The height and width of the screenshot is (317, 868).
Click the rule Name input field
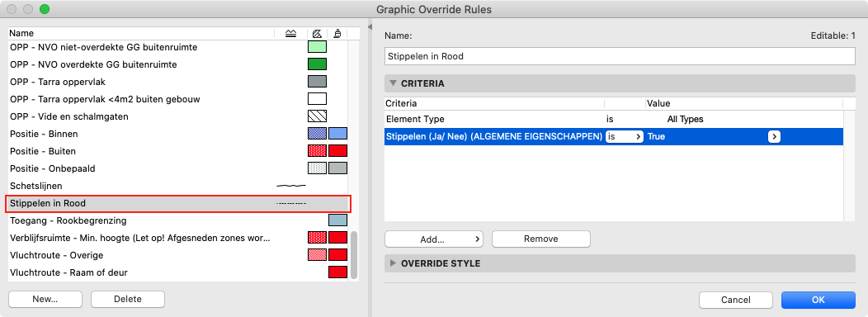click(620, 56)
